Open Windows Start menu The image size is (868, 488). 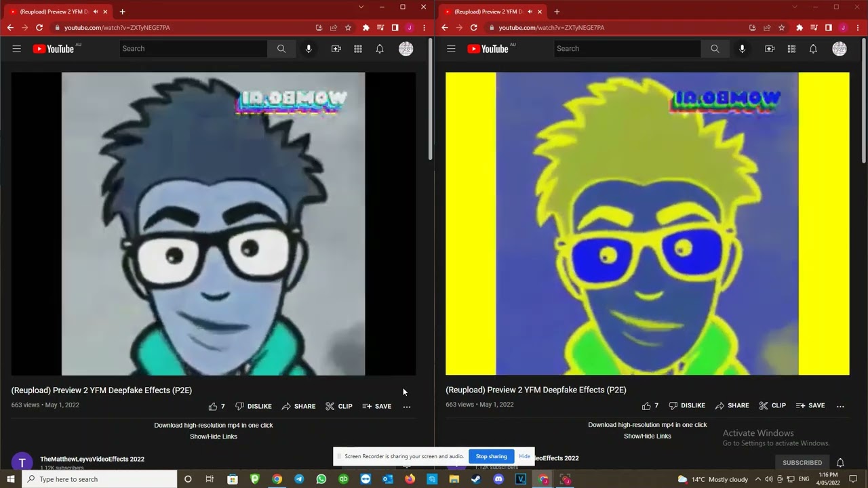click(x=11, y=479)
